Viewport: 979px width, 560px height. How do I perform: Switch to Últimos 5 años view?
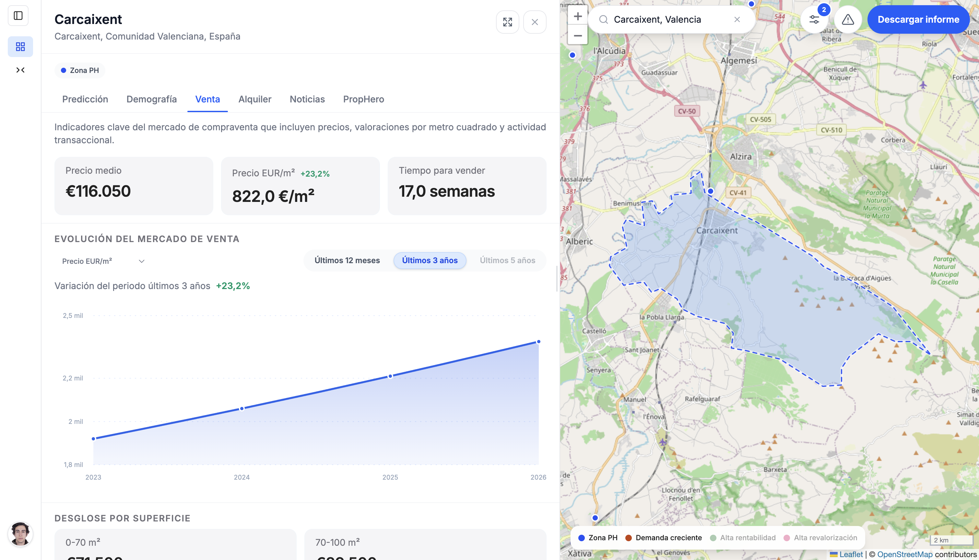(x=507, y=260)
